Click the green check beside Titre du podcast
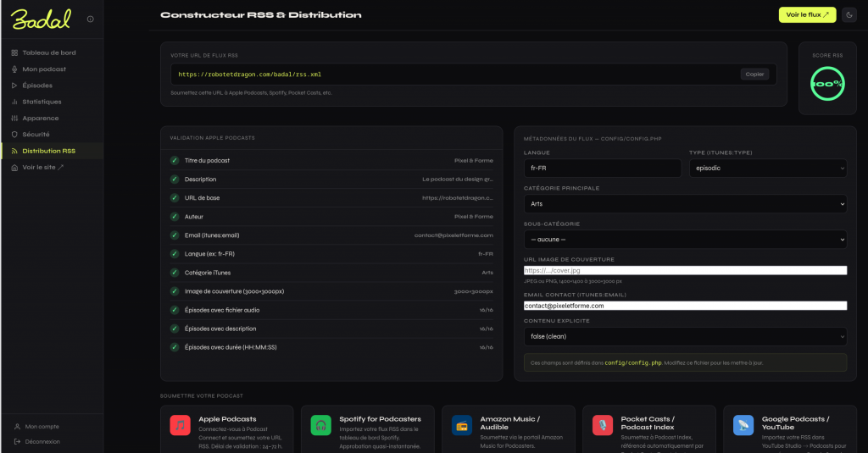This screenshot has height=453, width=868. [174, 160]
